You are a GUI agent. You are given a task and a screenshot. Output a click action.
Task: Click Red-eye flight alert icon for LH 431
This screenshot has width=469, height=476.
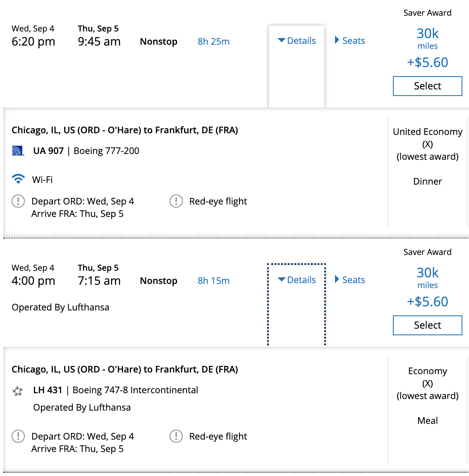click(x=176, y=436)
